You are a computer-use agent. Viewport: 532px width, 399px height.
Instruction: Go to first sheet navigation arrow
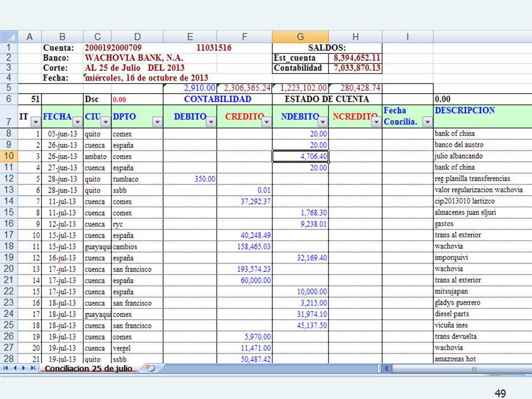[6, 368]
